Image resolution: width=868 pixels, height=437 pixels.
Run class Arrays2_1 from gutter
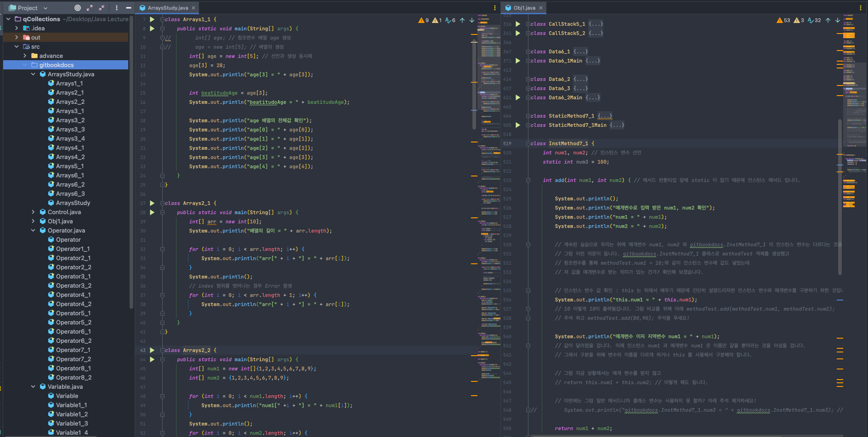pyautogui.click(x=152, y=203)
